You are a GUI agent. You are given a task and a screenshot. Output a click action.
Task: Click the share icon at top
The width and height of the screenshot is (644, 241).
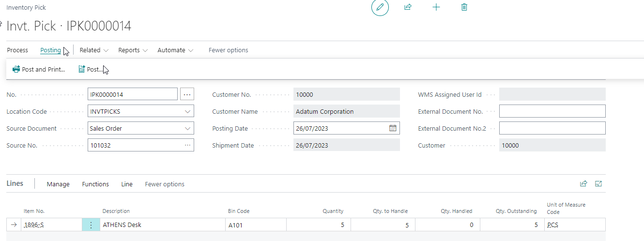coord(408,7)
